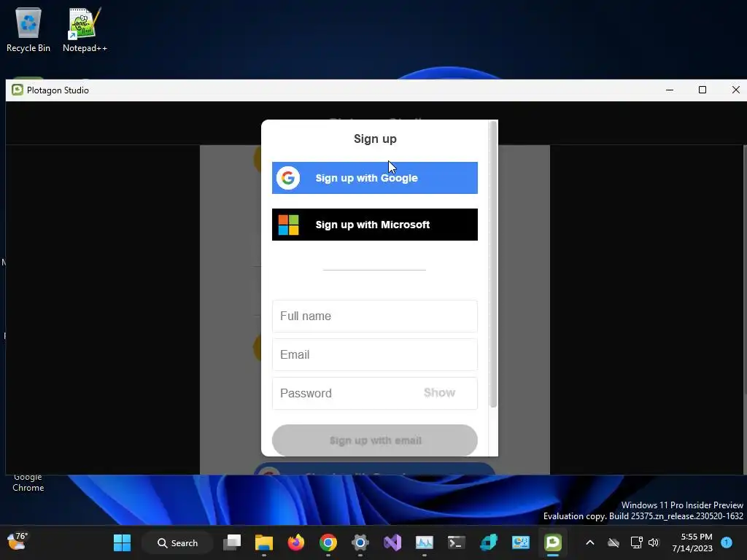
Task: Click the Plotagon Studio title bar app icon
Action: click(x=18, y=90)
